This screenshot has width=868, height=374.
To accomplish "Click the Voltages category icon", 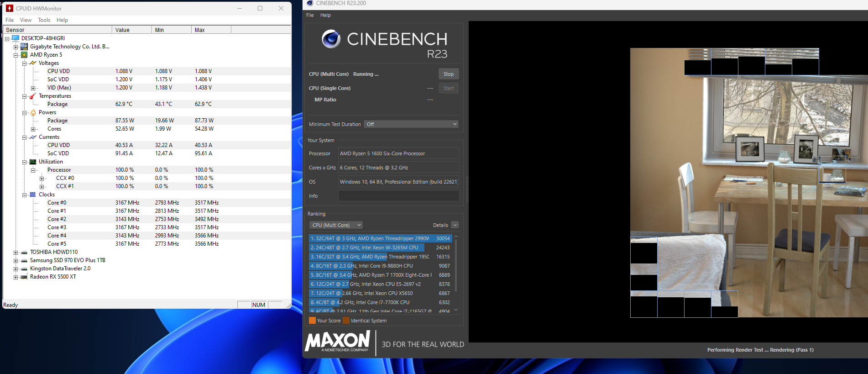I will (33, 63).
